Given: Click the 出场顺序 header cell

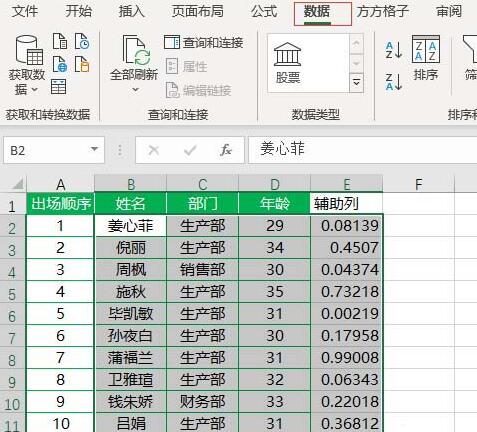Looking at the screenshot, I should [x=60, y=203].
